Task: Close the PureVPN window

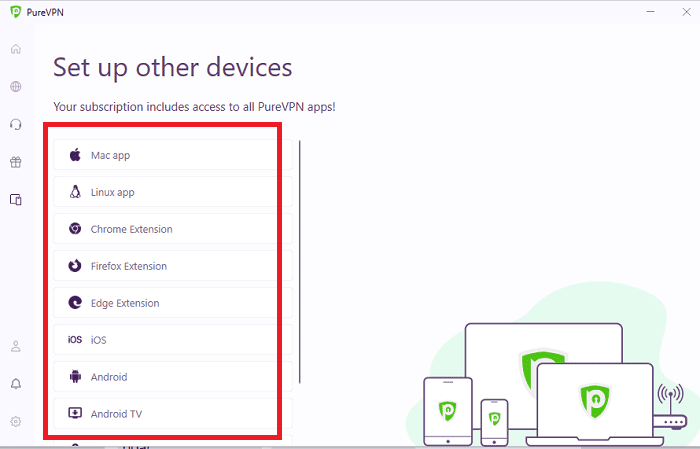Action: [x=687, y=12]
